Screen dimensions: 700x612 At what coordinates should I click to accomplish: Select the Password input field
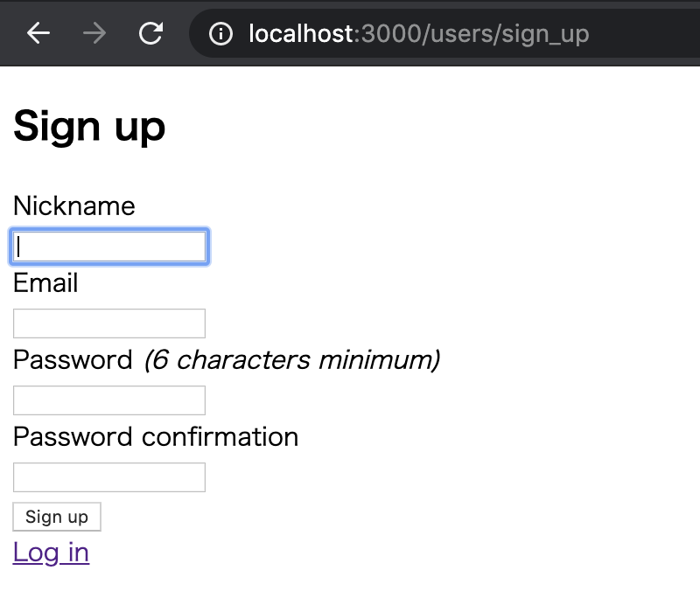[x=109, y=400]
